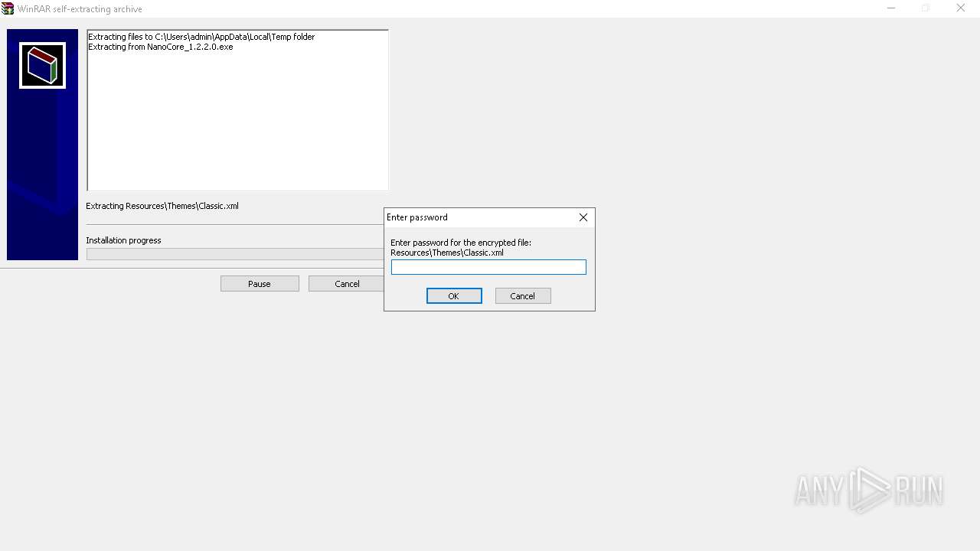Click 'Extracting Resources\Themes\Classic.xml' status text
Screen dimensions: 980x551
tap(162, 206)
